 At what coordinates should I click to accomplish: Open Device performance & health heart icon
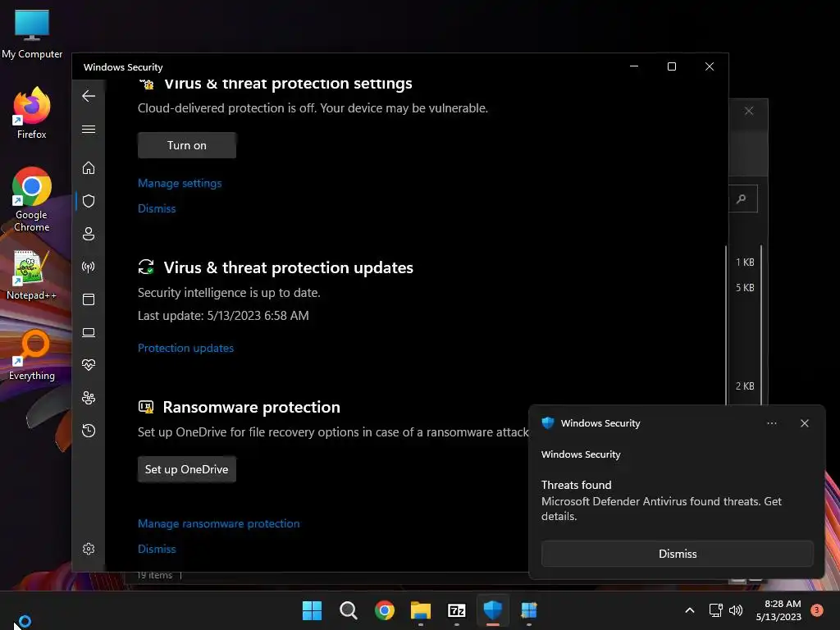click(x=89, y=365)
